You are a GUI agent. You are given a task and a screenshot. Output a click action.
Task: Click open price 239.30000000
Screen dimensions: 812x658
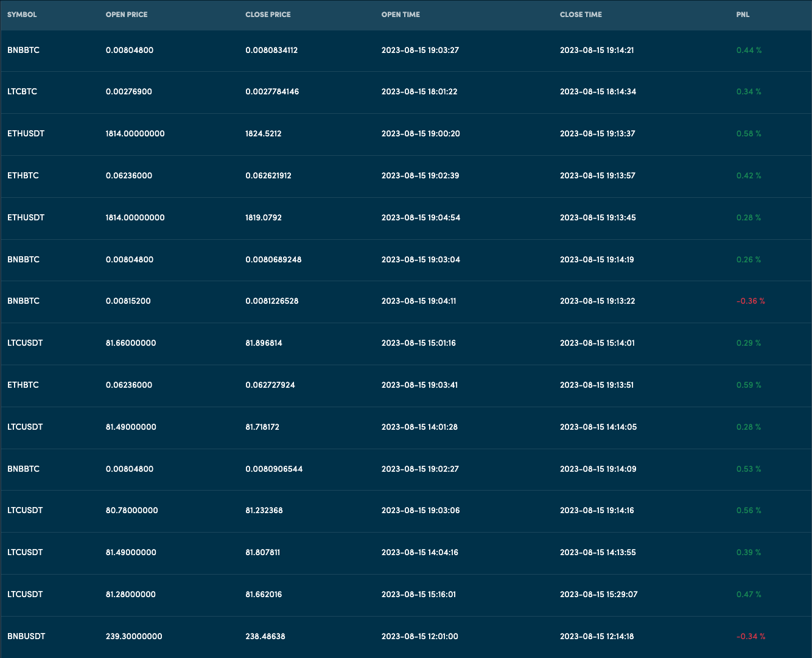pos(134,637)
